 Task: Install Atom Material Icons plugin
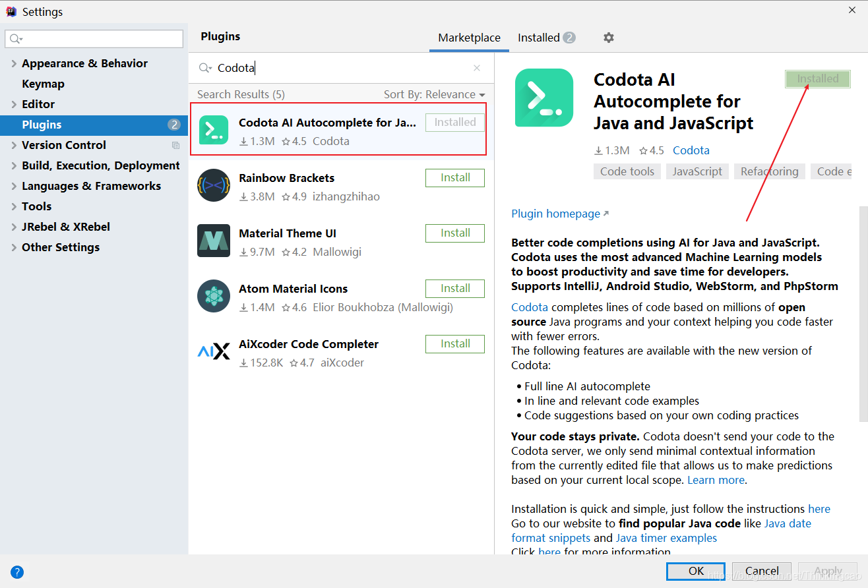coord(455,289)
